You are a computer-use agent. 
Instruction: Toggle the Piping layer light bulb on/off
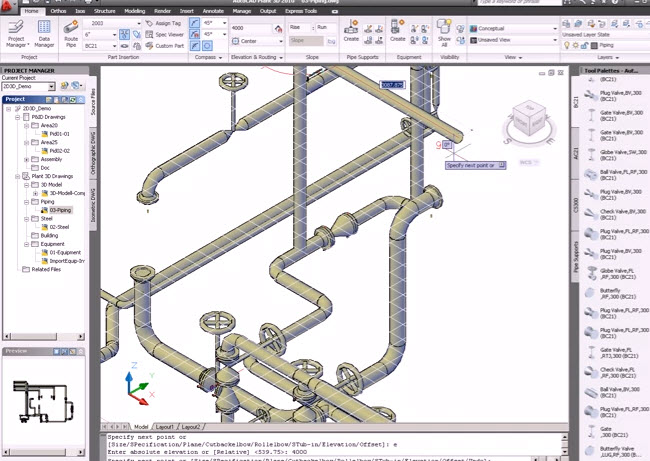(x=567, y=45)
